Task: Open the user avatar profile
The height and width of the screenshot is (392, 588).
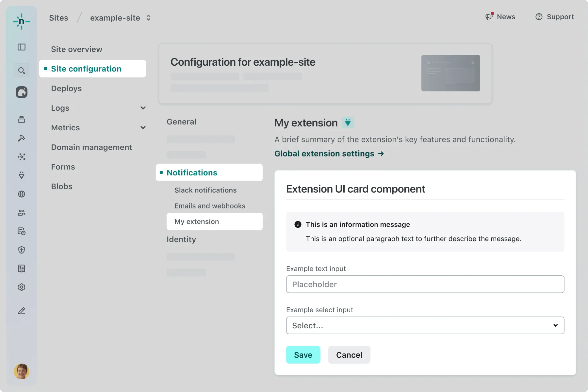Action: pos(22,371)
